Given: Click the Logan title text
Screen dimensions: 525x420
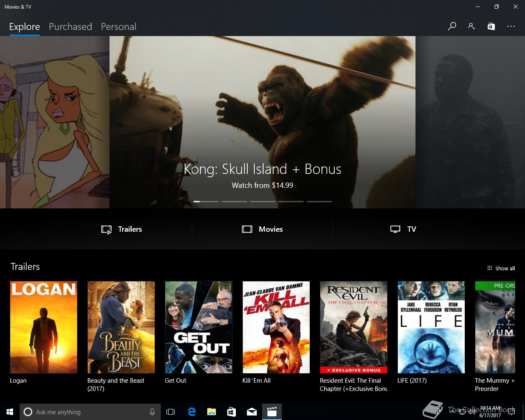Looking at the screenshot, I should click(18, 381).
